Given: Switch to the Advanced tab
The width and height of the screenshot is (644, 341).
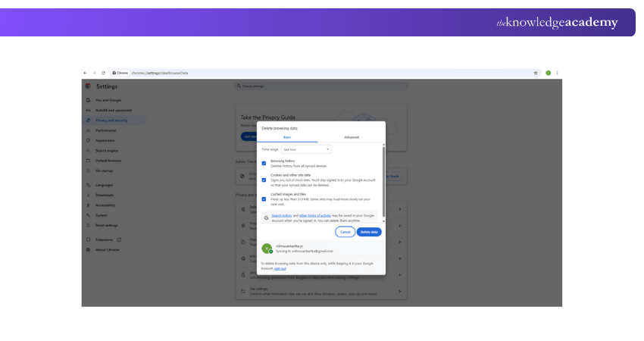Looking at the screenshot, I should (x=352, y=137).
